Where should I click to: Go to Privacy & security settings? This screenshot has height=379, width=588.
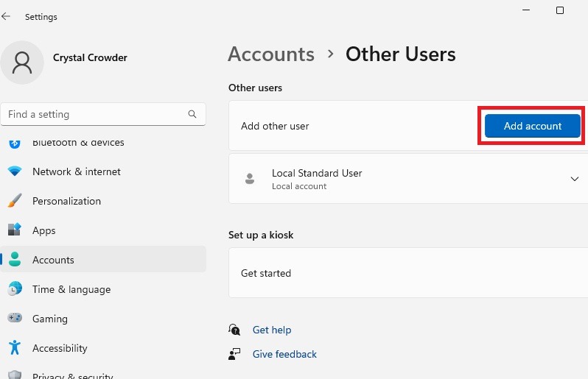coord(72,375)
